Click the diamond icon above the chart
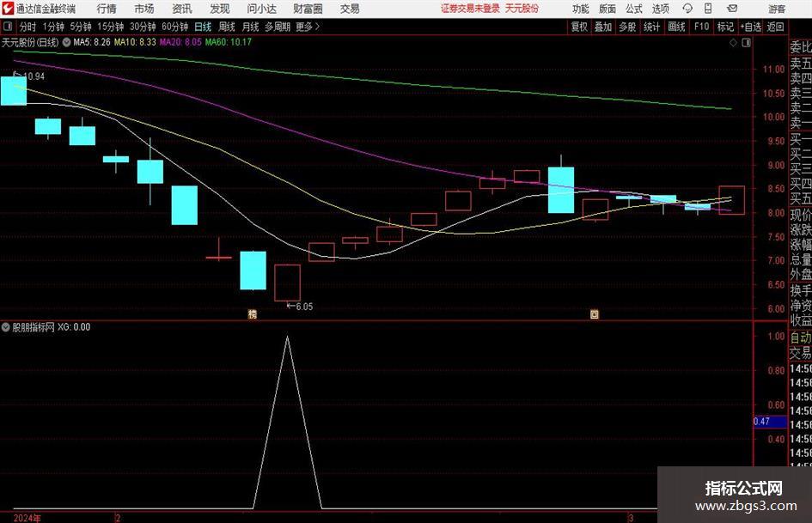The width and height of the screenshot is (812, 523). click(x=733, y=42)
